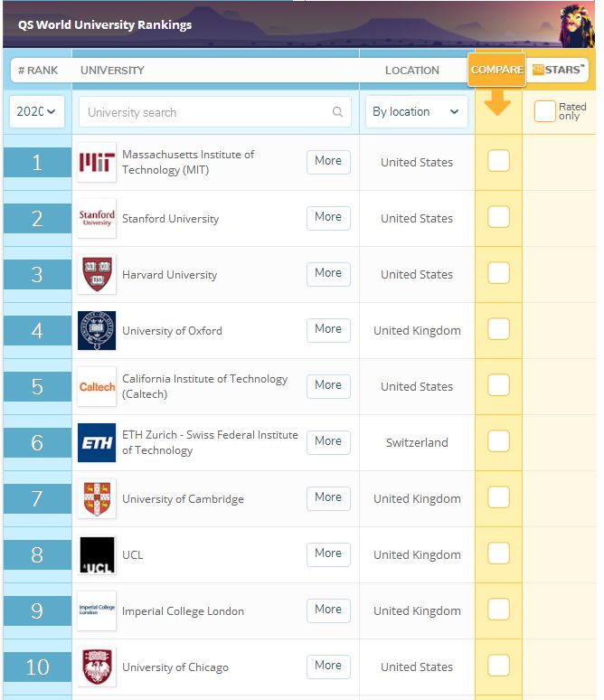The image size is (604, 700).
Task: Click More for University of Cambridge
Action: pos(328,498)
